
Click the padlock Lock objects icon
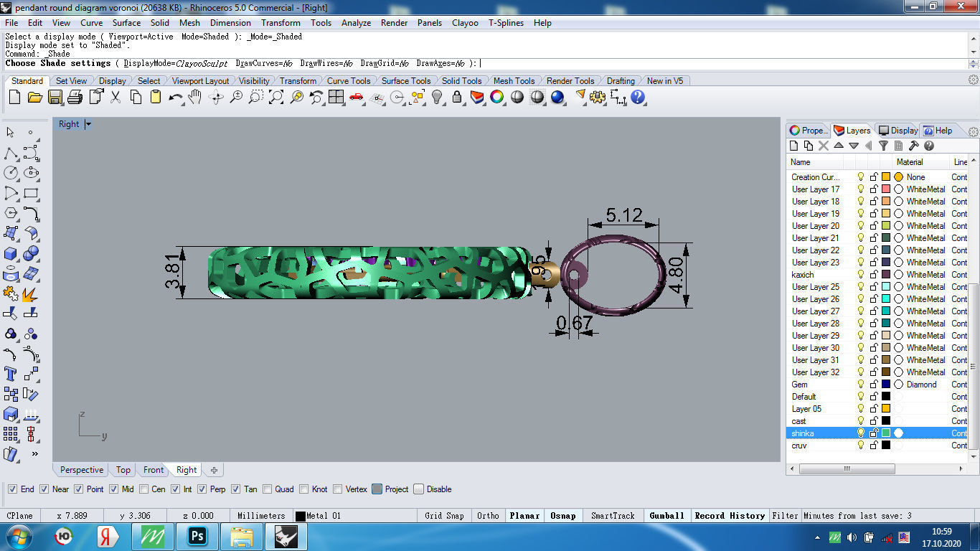(457, 97)
